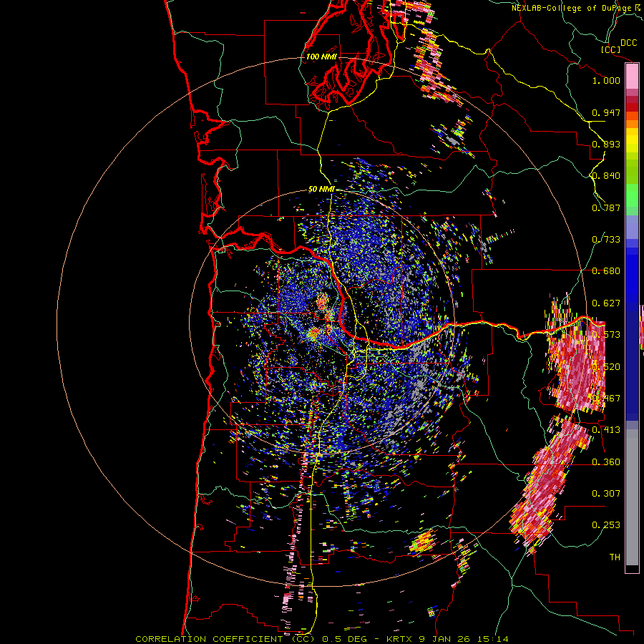Pick the light pink top color bar segment

coord(632,76)
